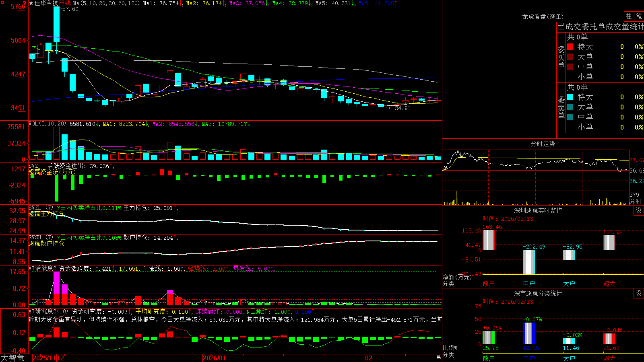This screenshot has width=644, height=362.
Task: Select the 龙虎看盘(逐单) panel title
Action: 543,16
